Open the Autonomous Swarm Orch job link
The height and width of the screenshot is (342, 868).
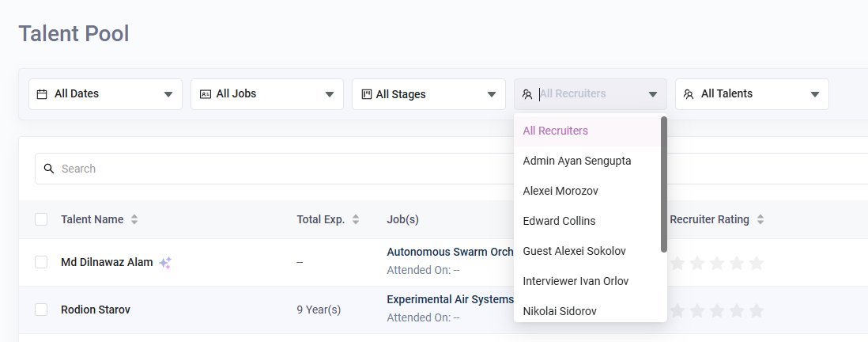450,252
